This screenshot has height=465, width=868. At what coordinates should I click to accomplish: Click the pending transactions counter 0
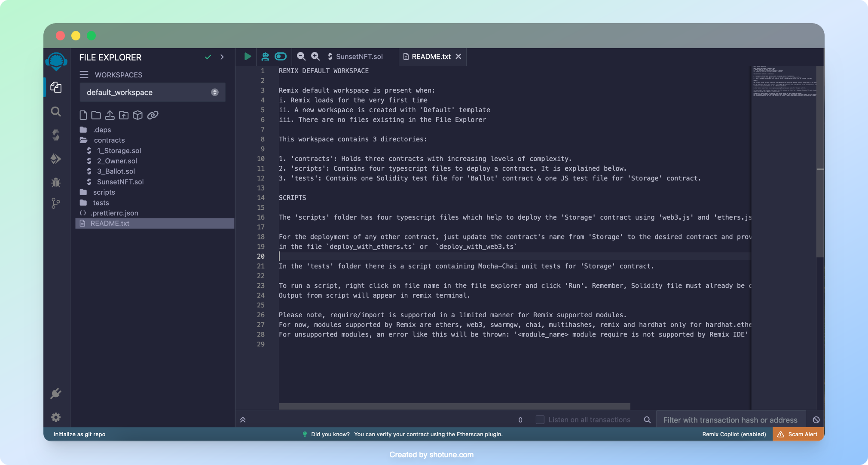point(520,420)
